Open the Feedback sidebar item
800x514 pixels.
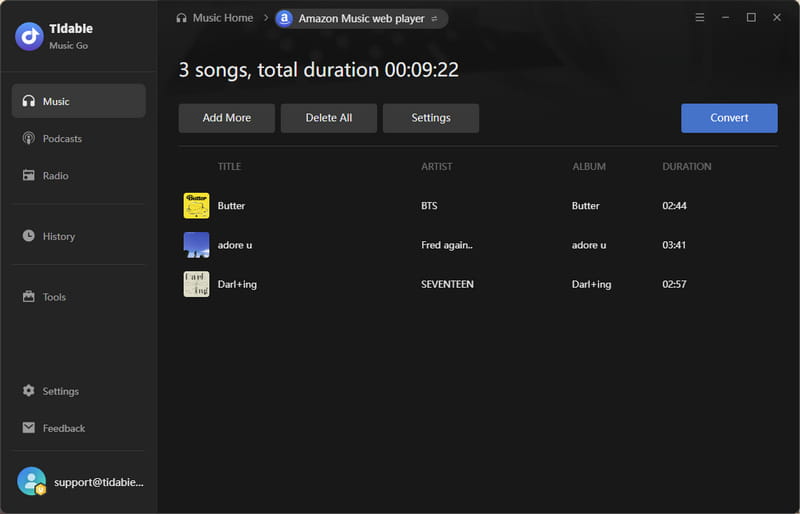[x=79, y=428]
